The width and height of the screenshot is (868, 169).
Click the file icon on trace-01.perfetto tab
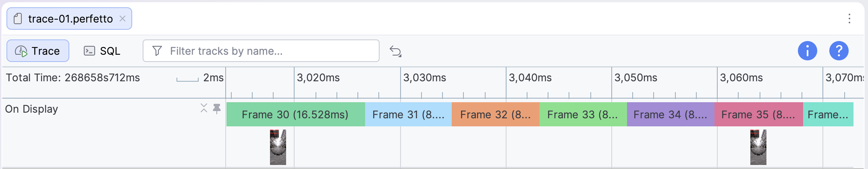(18, 19)
